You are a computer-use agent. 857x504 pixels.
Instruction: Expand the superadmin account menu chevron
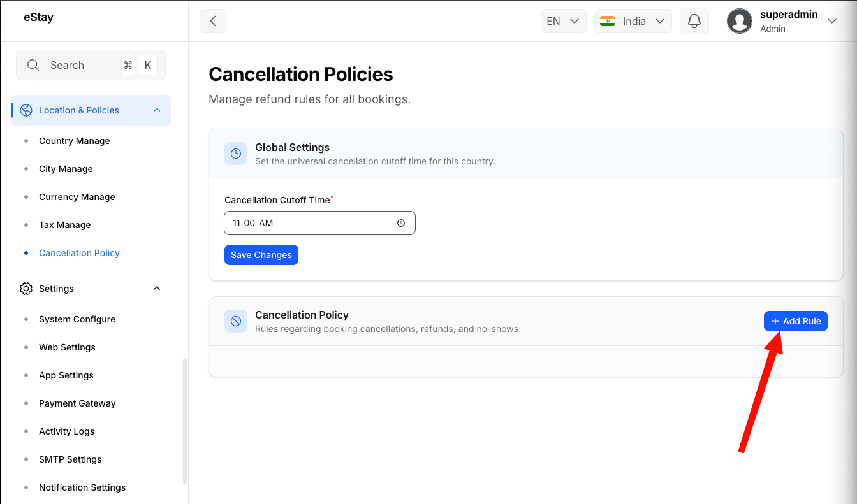click(x=831, y=21)
